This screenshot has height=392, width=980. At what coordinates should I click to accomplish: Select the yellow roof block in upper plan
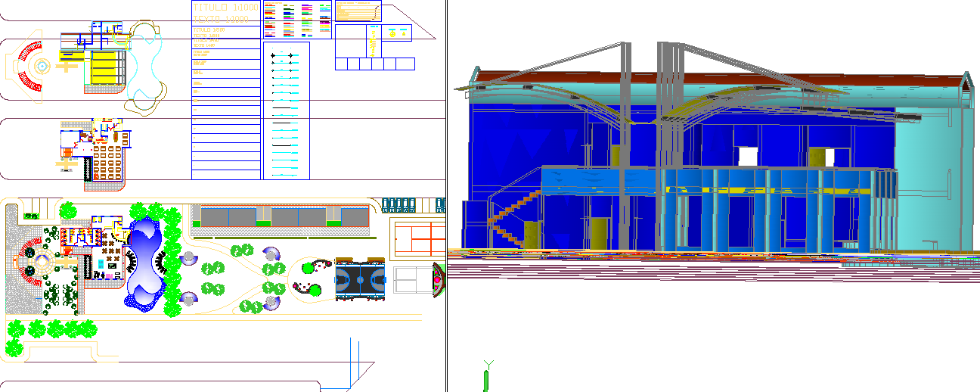tap(106, 69)
